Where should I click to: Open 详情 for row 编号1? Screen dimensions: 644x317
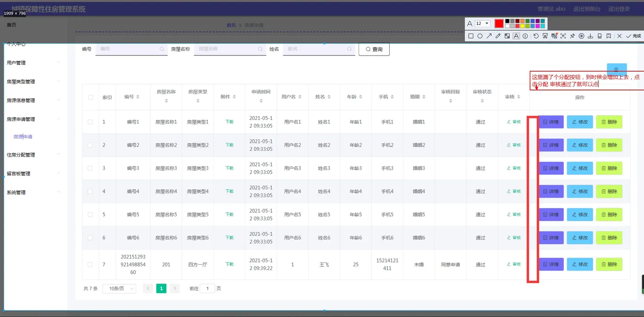tap(551, 122)
